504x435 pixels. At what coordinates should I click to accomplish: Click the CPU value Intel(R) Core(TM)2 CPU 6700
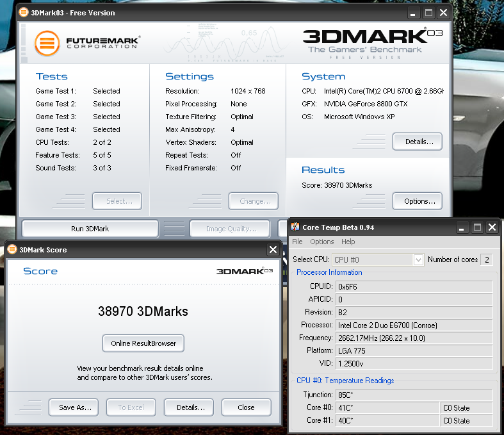click(384, 91)
